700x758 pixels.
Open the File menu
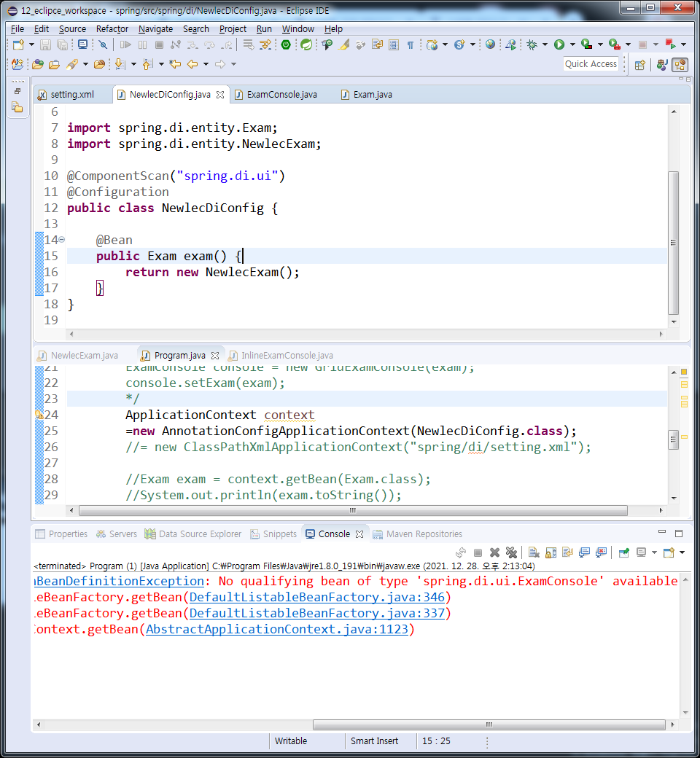17,29
